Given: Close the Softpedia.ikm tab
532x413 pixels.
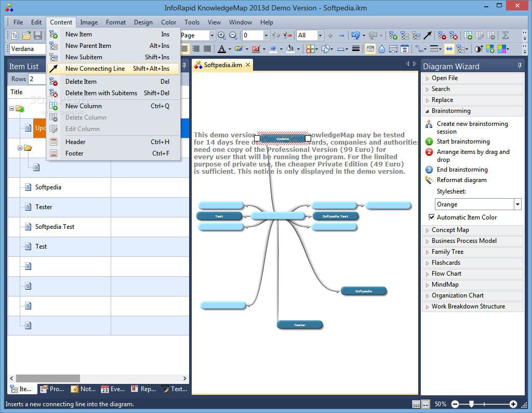Looking at the screenshot, I should click(x=248, y=65).
